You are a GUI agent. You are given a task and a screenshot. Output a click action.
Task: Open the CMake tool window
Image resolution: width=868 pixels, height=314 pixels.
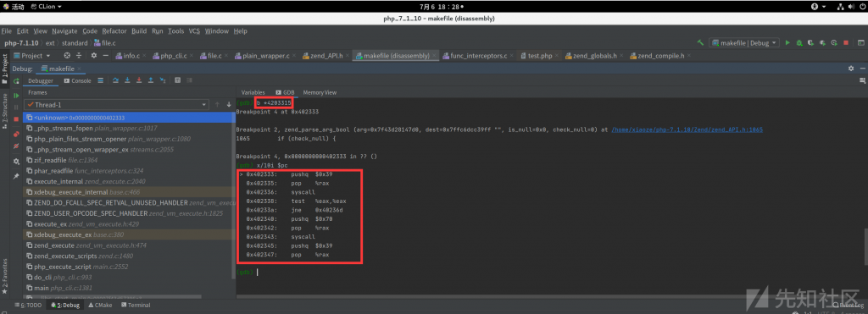click(x=100, y=305)
